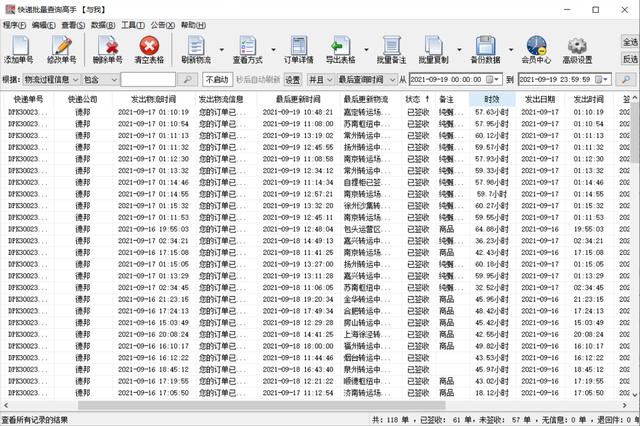Open the 会员中心 member center
The image size is (640, 426).
point(536,49)
